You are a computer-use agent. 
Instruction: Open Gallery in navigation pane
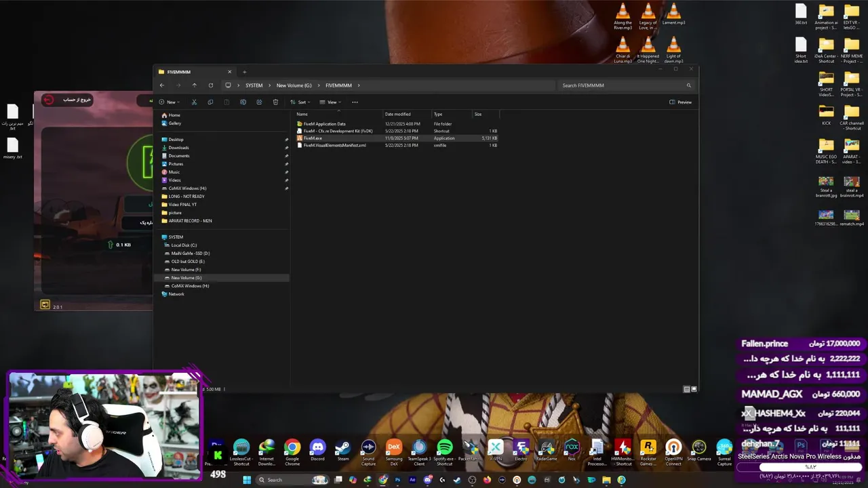175,123
